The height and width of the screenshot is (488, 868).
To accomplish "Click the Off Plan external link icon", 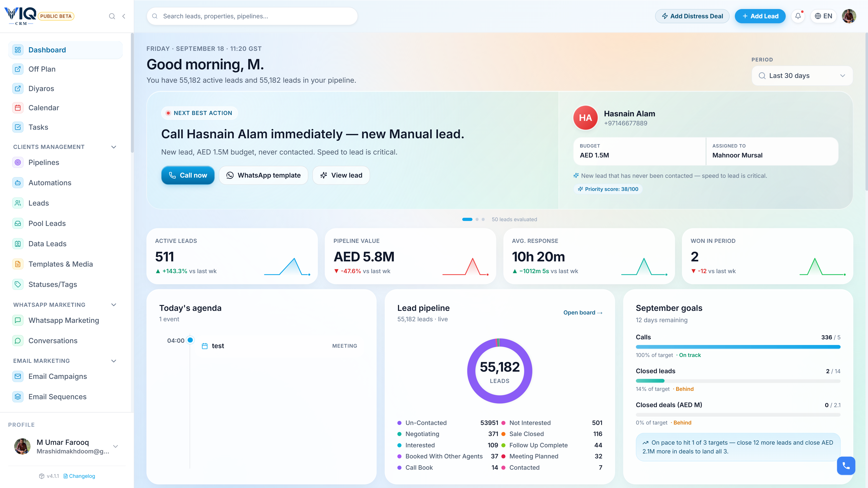I will click(x=18, y=69).
